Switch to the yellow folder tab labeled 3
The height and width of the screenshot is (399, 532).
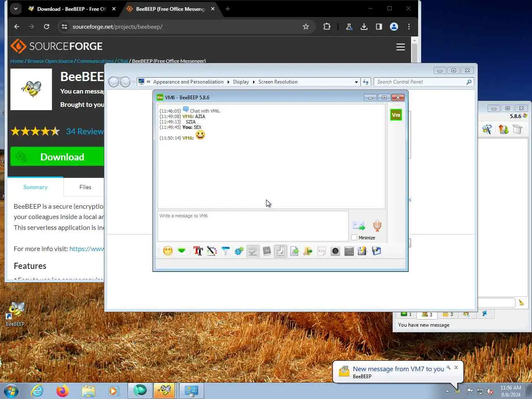pyautogui.click(x=448, y=314)
